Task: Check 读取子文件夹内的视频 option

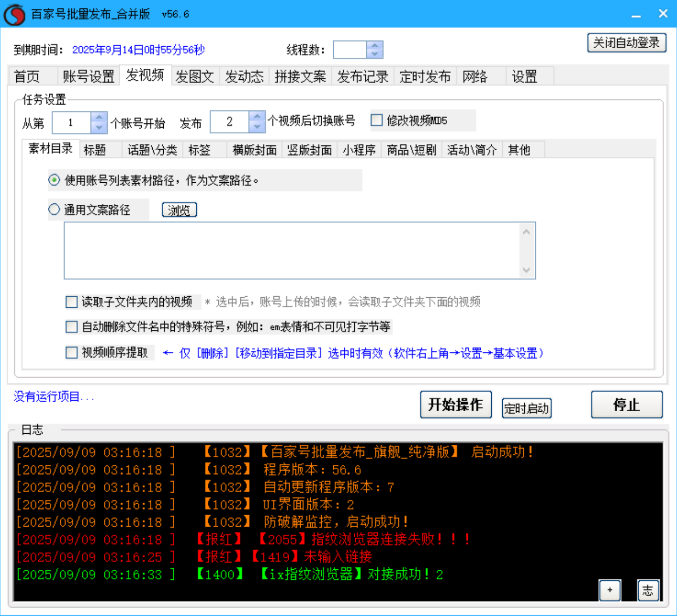Action: click(x=71, y=302)
